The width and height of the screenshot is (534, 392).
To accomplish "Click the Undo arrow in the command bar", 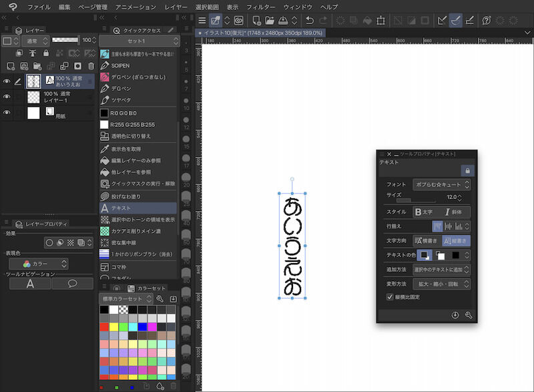I will [x=310, y=21].
